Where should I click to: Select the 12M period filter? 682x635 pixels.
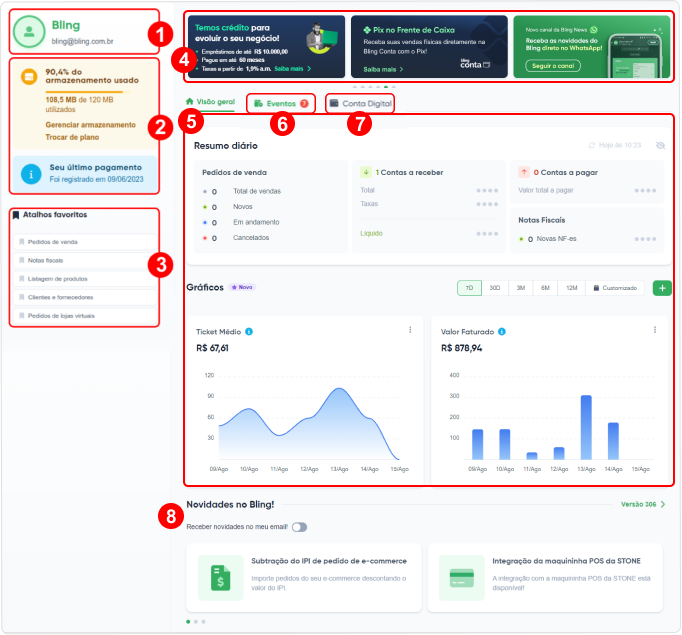tap(572, 288)
